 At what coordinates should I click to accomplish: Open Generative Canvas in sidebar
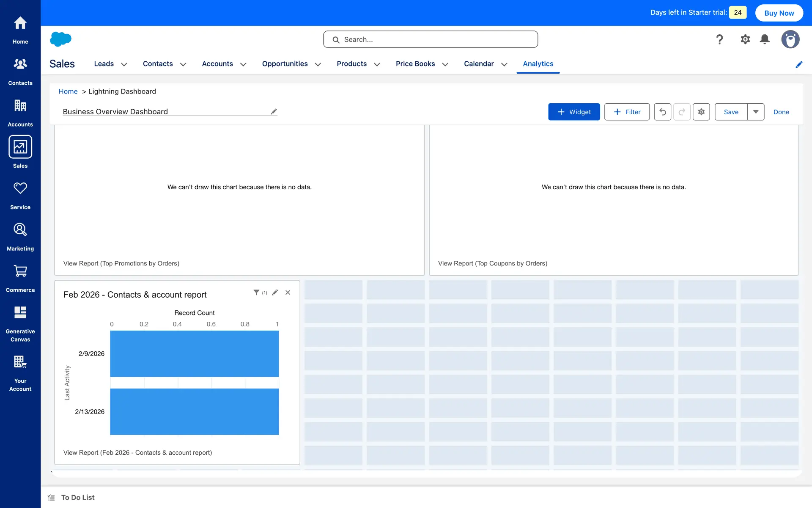[20, 323]
